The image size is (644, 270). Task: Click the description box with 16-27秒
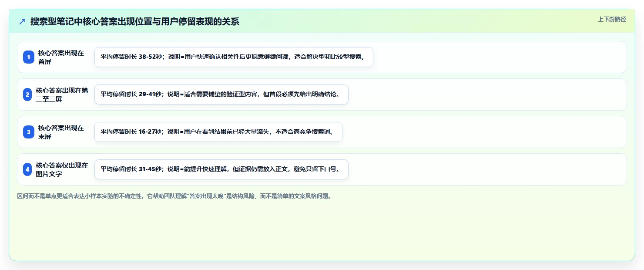[218, 132]
